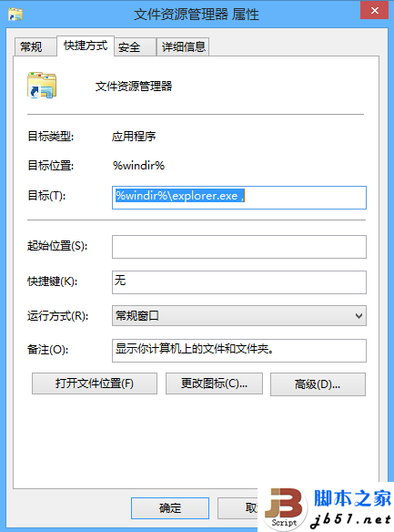Click the partially hidden 取消 button
This screenshot has width=394, height=532.
[x=237, y=508]
